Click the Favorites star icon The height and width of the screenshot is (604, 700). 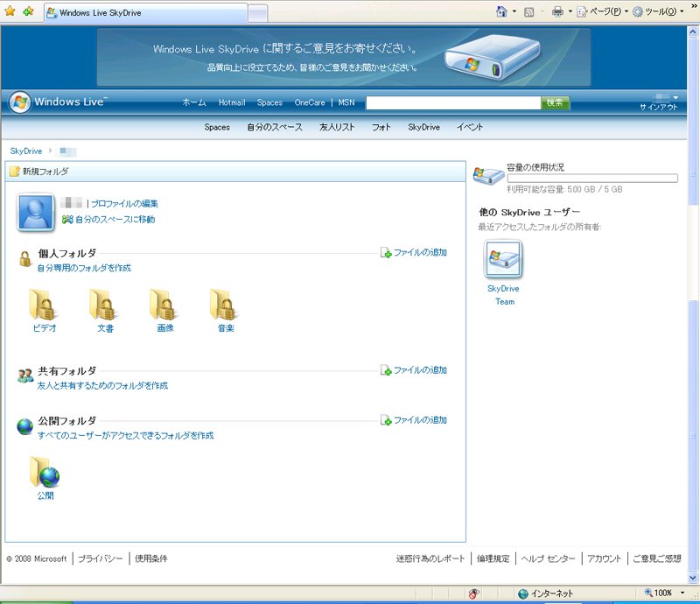[10, 11]
